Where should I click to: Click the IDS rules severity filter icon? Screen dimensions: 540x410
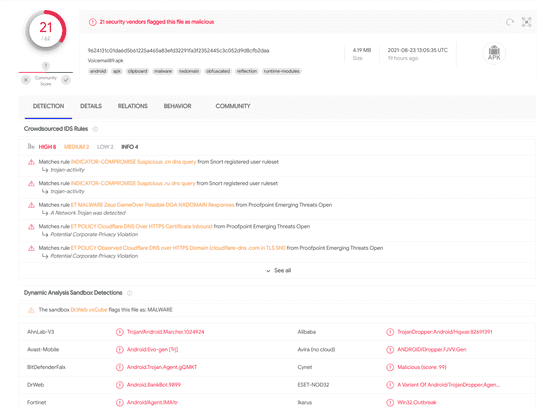pos(31,147)
